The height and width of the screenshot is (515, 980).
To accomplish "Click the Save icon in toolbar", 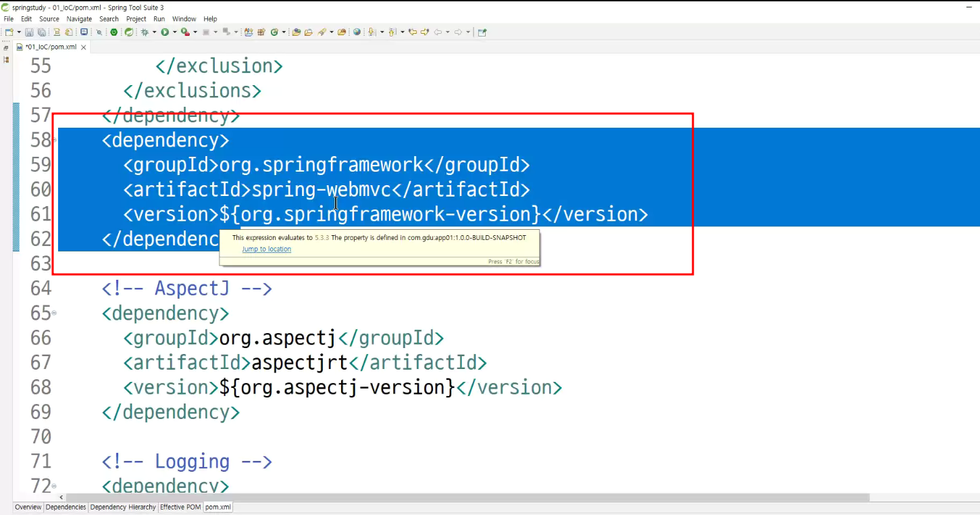I will [29, 32].
